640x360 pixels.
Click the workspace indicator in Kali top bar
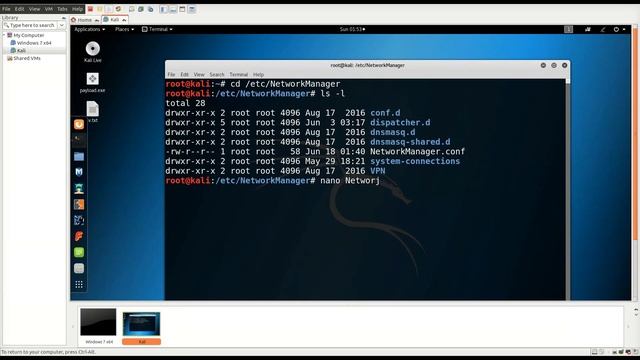(569, 29)
